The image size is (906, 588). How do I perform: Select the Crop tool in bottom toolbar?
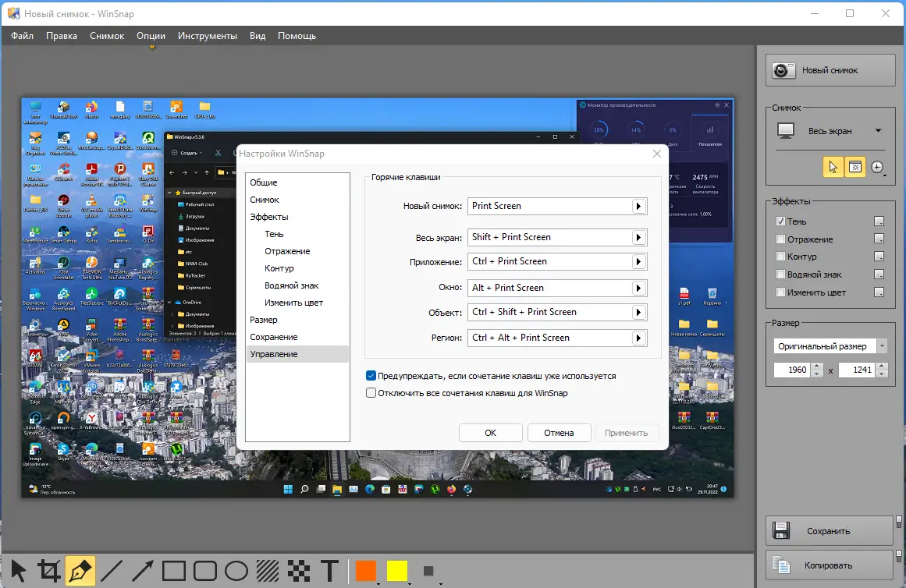tap(49, 572)
